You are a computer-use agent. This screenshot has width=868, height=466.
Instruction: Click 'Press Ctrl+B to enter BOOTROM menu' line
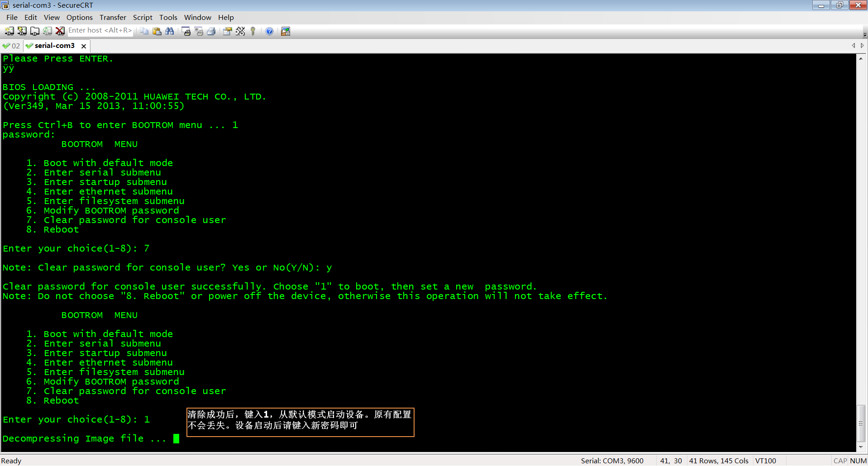coord(120,125)
